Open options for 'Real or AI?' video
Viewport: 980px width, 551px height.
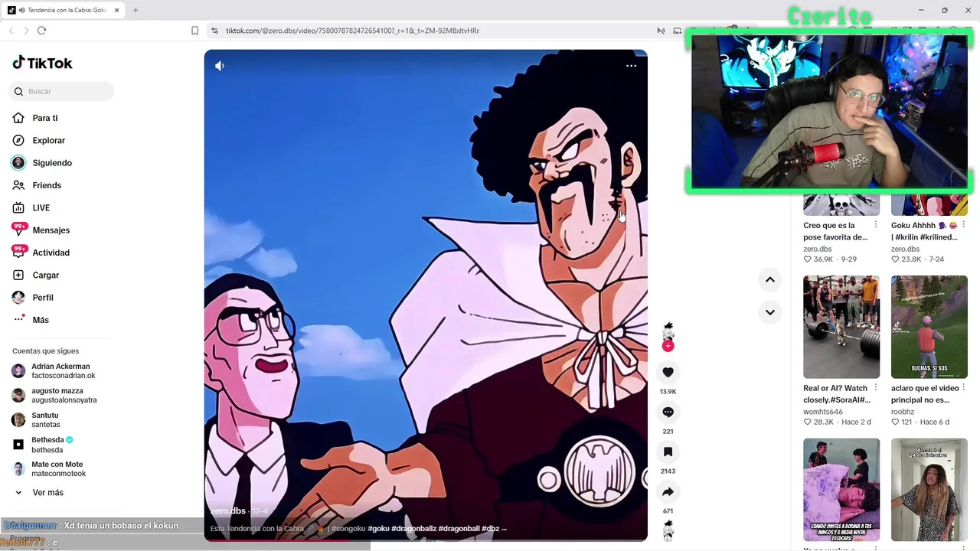pyautogui.click(x=876, y=388)
